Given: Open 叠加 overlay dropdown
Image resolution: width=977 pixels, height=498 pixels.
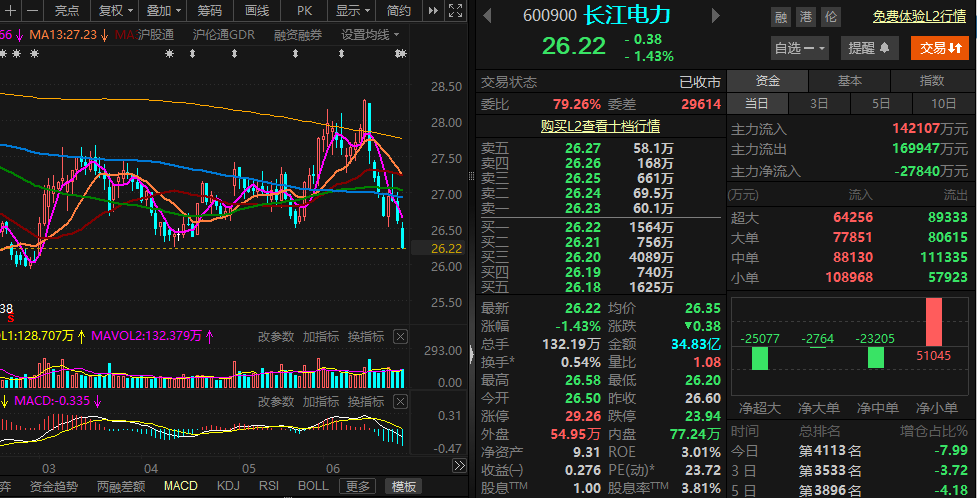Looking at the screenshot, I should pos(164,10).
